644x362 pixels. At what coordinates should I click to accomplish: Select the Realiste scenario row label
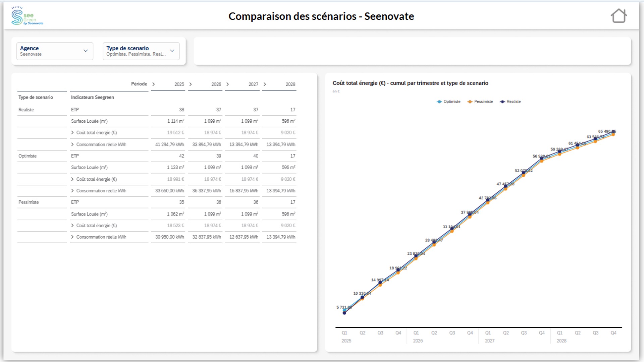pos(26,110)
